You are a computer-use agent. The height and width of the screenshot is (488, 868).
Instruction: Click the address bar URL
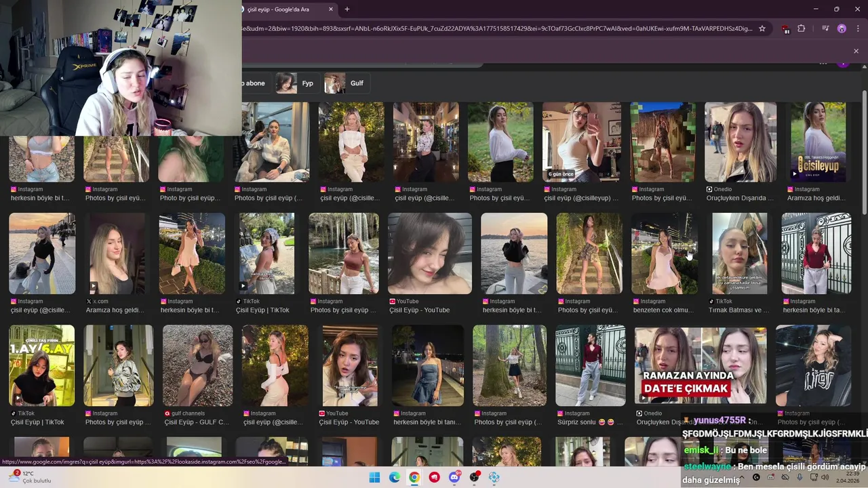(497, 28)
